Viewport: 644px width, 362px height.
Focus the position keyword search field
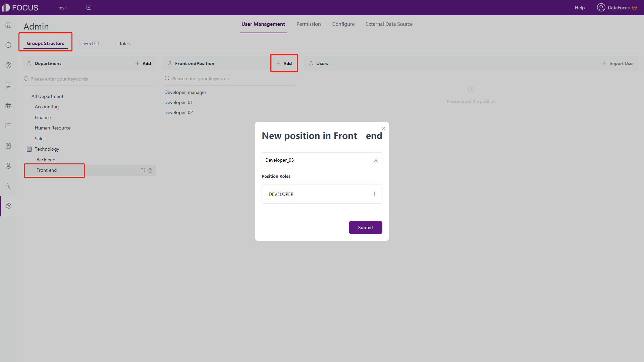230,79
